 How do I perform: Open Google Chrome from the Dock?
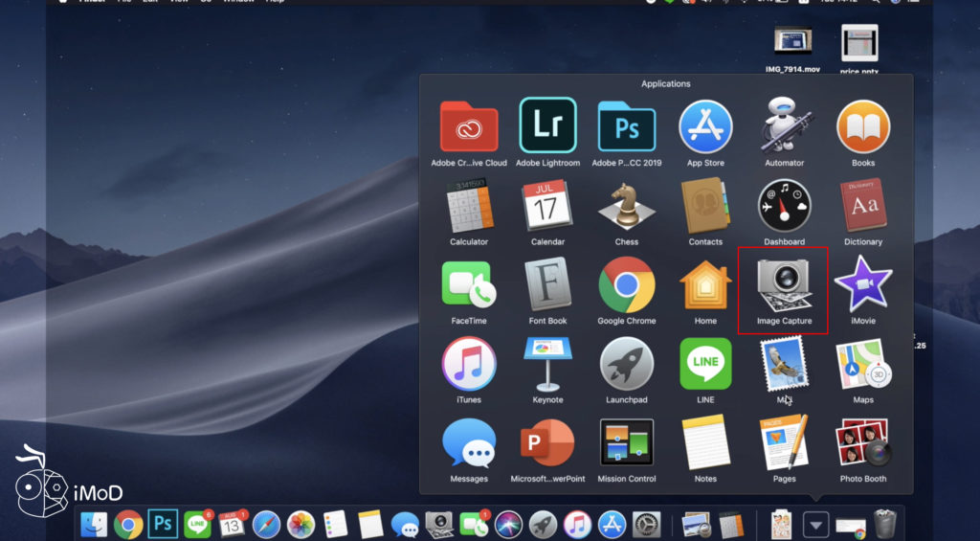pyautogui.click(x=128, y=524)
